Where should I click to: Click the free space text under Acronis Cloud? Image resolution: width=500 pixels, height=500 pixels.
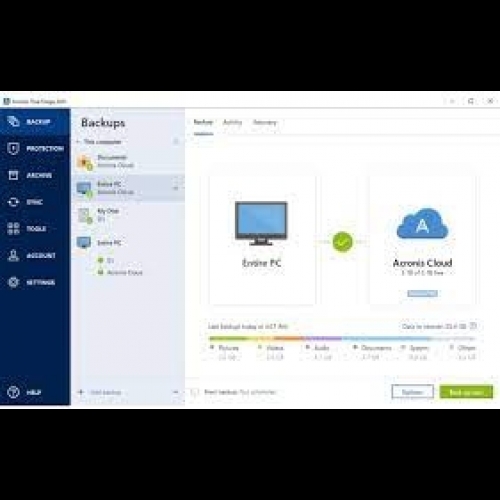[x=422, y=273]
